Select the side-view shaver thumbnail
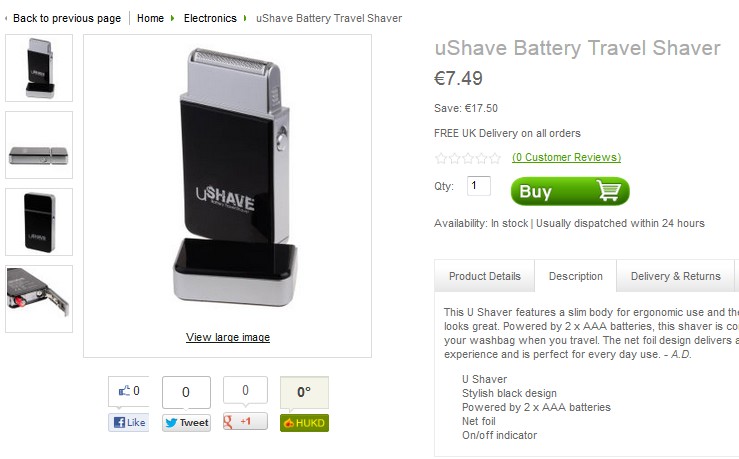The height and width of the screenshot is (459, 739). 39,145
